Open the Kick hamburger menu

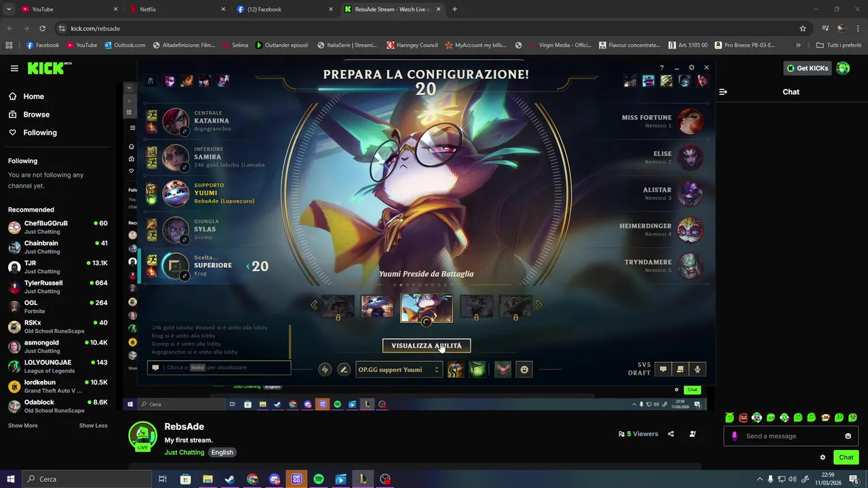click(14, 68)
